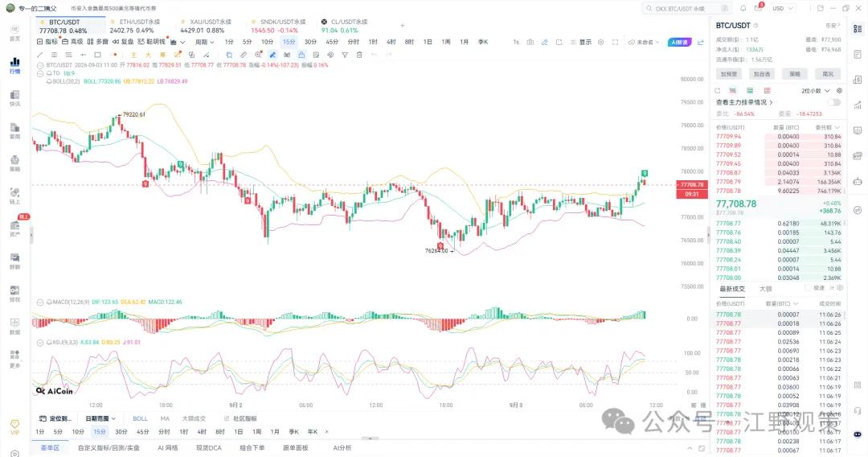
Task: Show asks-only order book view
Action: pyautogui.click(x=767, y=90)
